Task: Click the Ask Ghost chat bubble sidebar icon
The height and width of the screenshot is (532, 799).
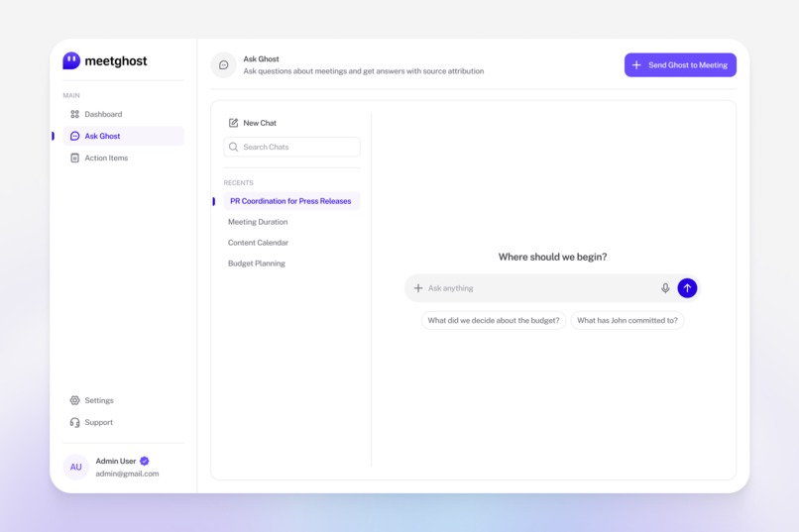Action: pos(75,136)
